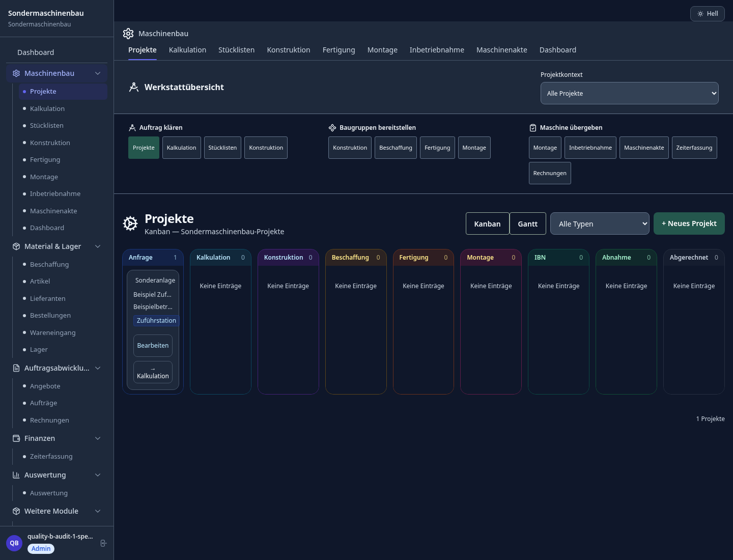Viewport: 733px width, 560px height.
Task: Click the Beschaffung workflow button
Action: [396, 148]
